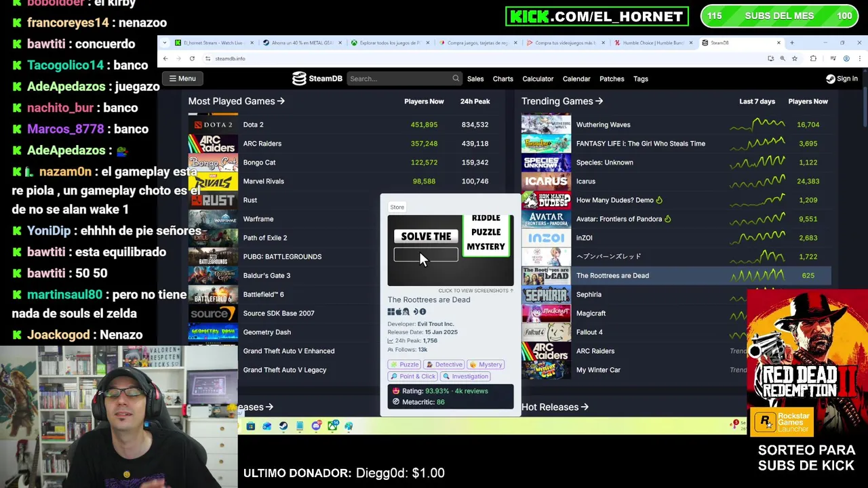The height and width of the screenshot is (488, 868).
Task: Click the Wuthering Waves thumbnail
Action: click(546, 125)
